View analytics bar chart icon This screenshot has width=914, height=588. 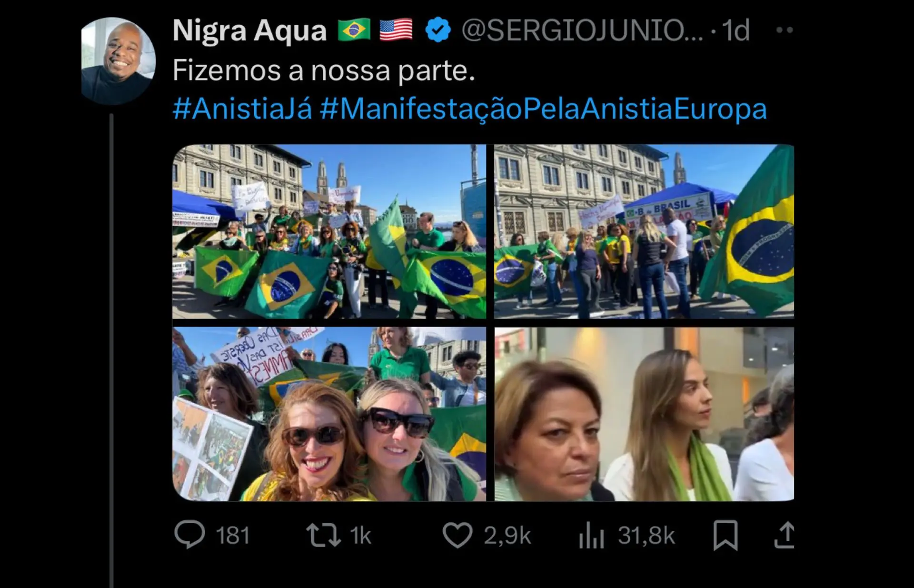coord(591,535)
